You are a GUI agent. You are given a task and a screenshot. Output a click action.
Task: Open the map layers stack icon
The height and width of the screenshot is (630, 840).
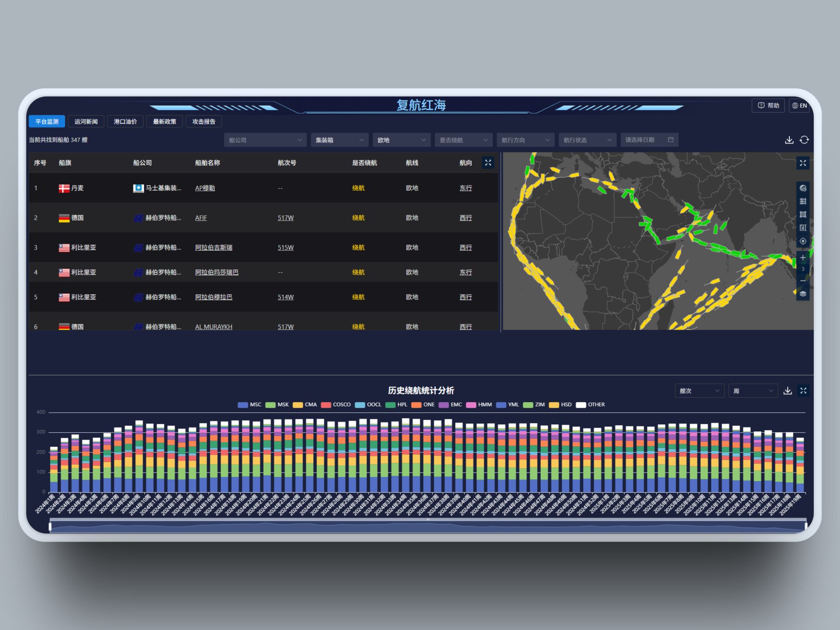click(x=803, y=294)
